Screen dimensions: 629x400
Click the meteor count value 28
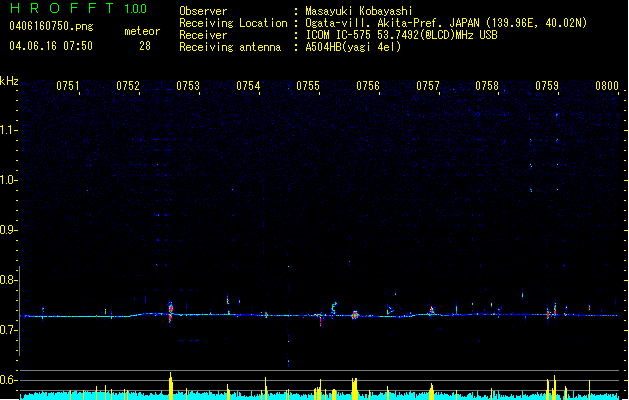pyautogui.click(x=145, y=46)
